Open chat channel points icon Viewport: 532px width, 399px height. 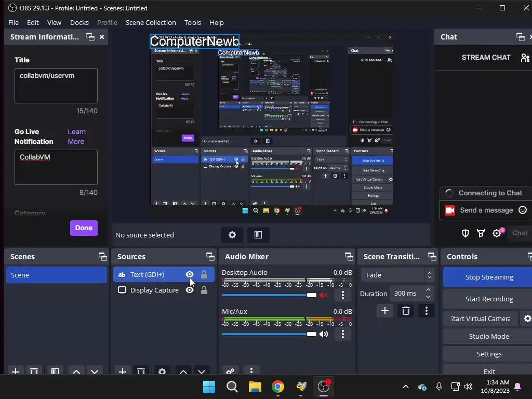pos(481,233)
